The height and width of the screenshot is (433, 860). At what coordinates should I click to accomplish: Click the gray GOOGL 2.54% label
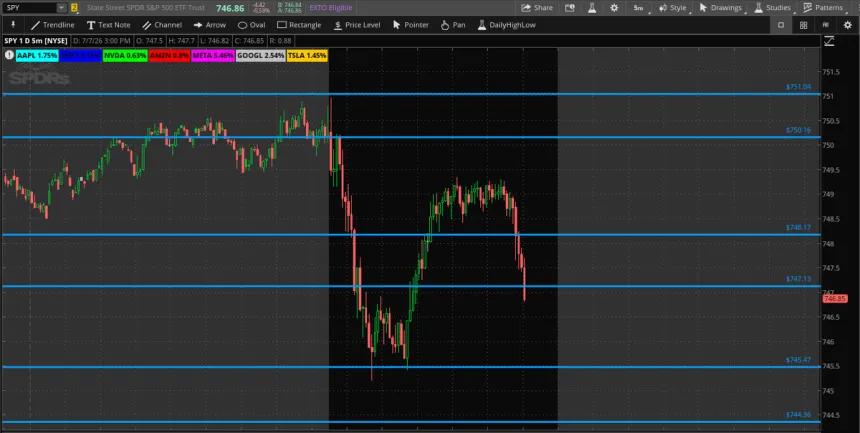point(261,55)
